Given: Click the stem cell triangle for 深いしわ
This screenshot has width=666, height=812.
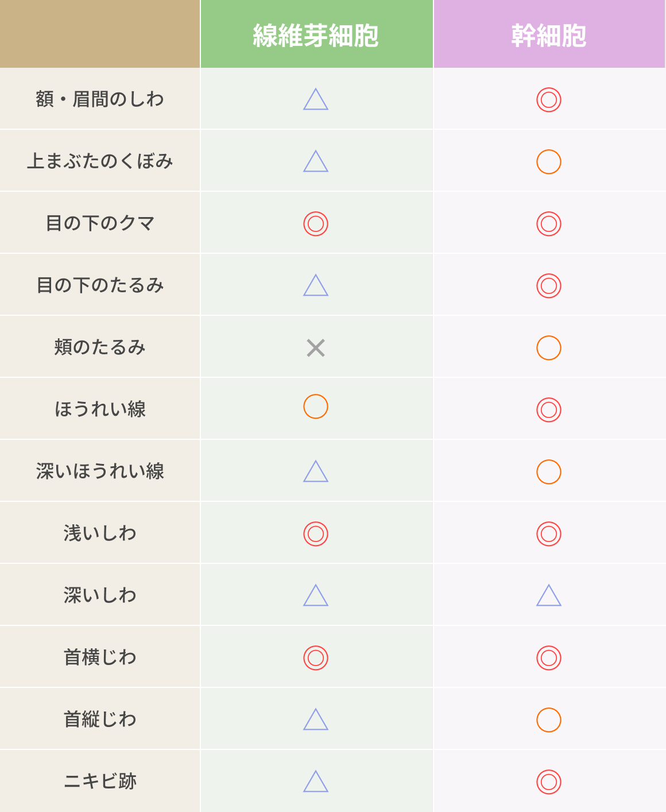Looking at the screenshot, I should tap(549, 595).
